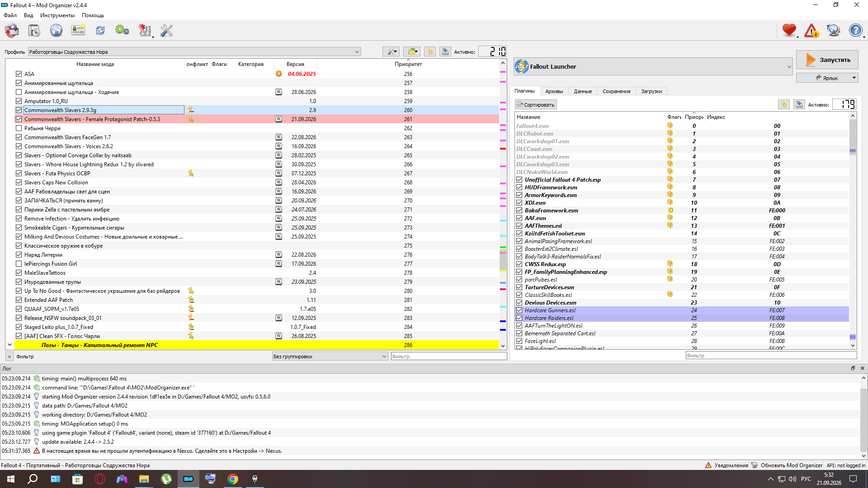Uncheck Unofficial Fallout 4 Patch.esp plugin

tap(519, 179)
